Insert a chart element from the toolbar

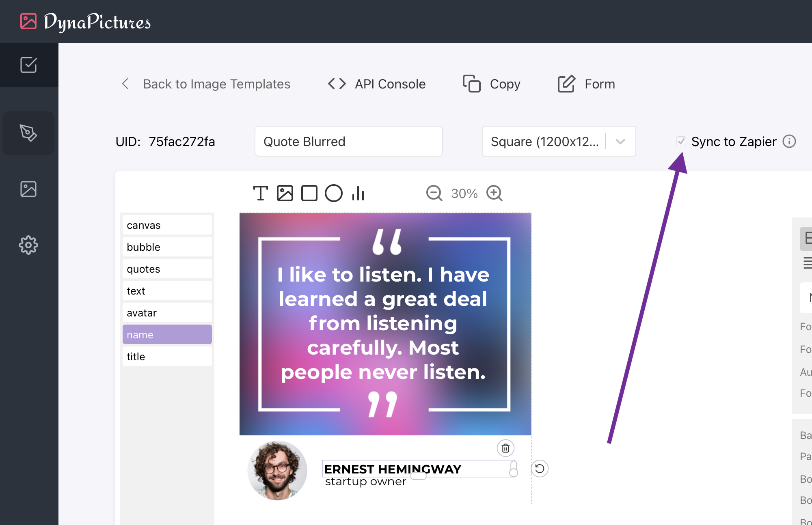coord(357,194)
